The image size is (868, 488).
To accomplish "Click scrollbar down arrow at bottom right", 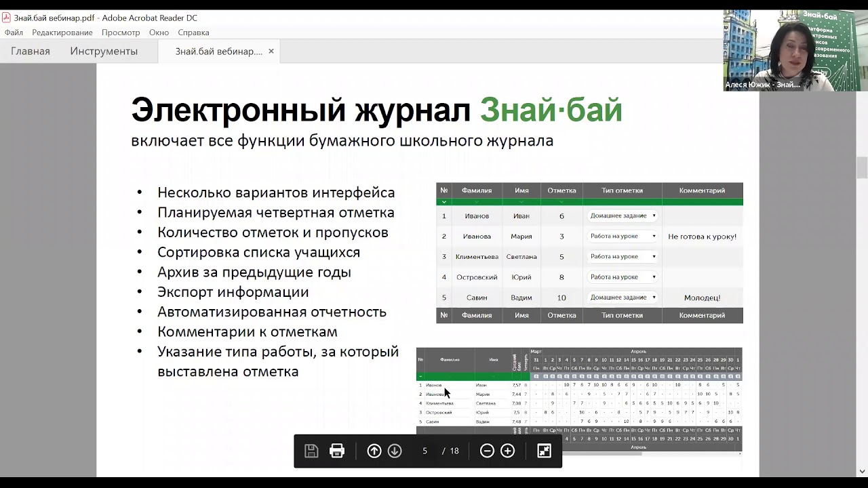I will [862, 471].
